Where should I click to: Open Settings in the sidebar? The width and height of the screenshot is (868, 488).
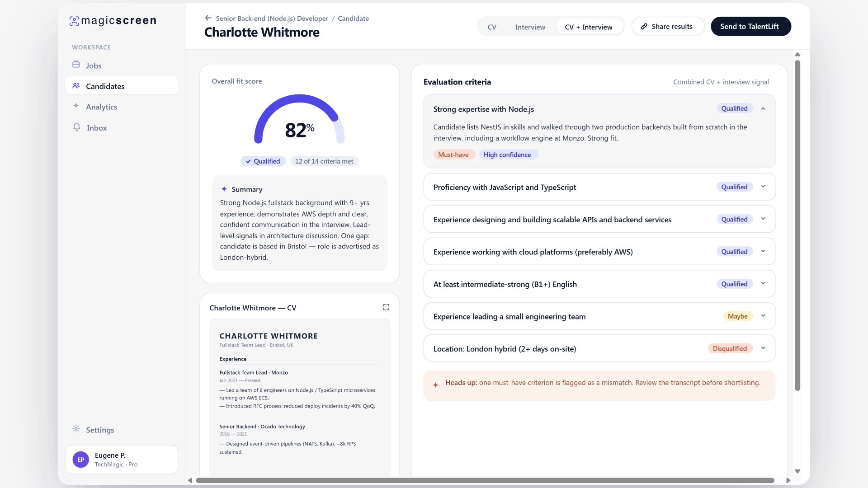[x=121, y=430]
